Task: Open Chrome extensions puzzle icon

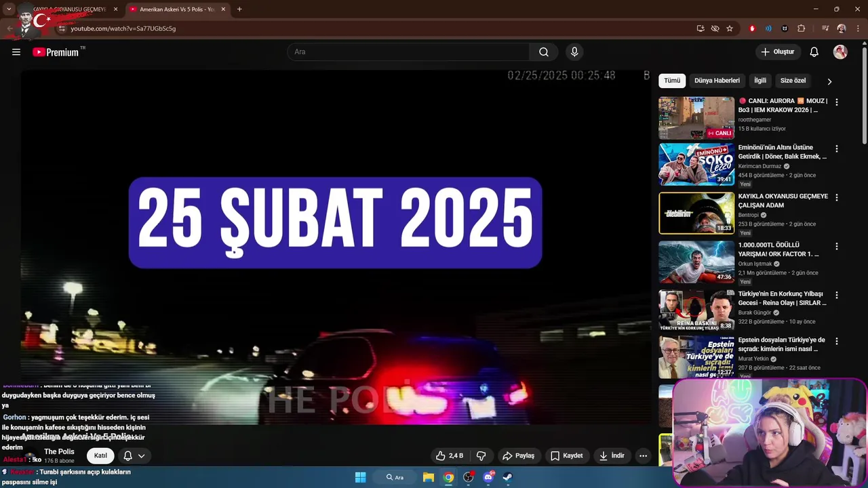Action: click(x=802, y=28)
